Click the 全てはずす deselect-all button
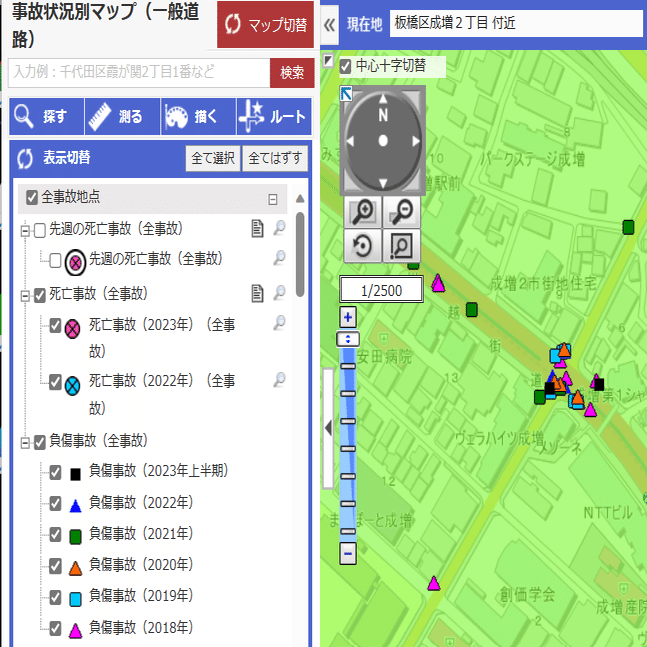 tap(275, 158)
